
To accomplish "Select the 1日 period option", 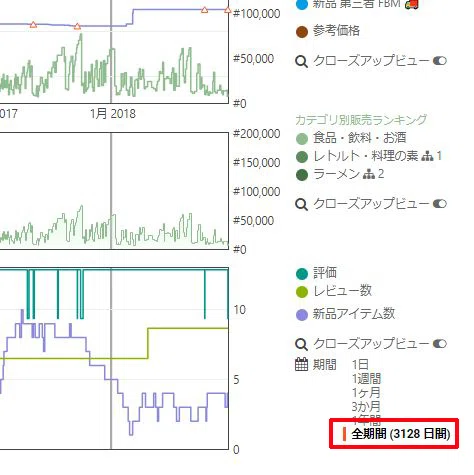I will (360, 365).
